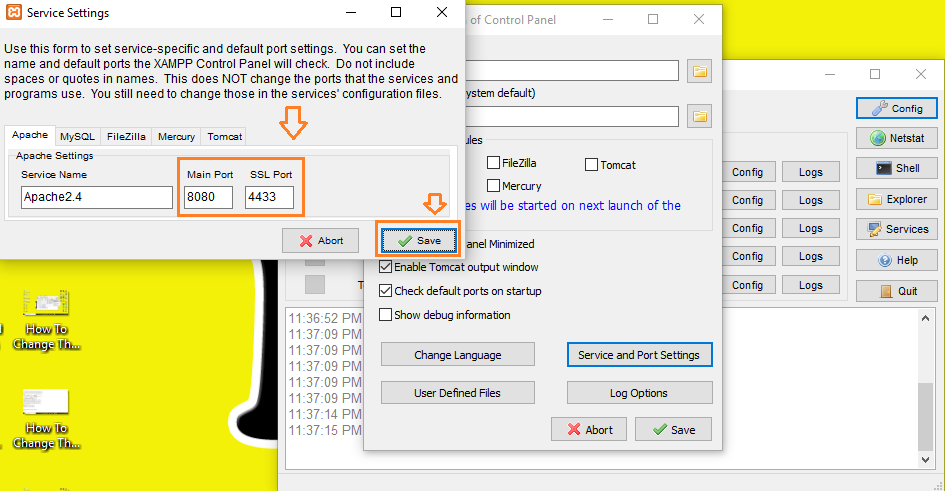Viewport: 945px width, 491px height.
Task: Click the second row Logs button in Control Panel
Action: pos(811,200)
